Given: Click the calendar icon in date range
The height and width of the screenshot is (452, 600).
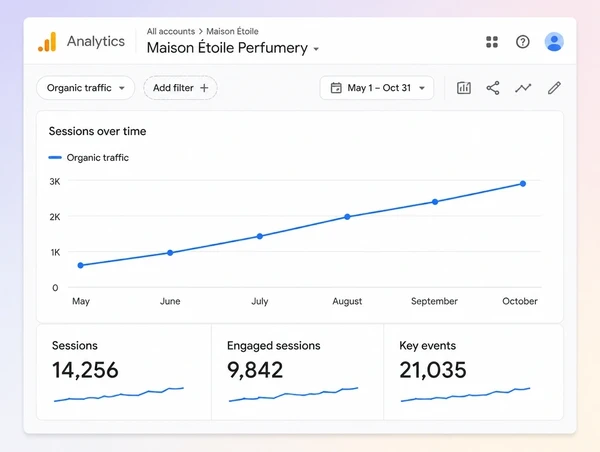Looking at the screenshot, I should coord(336,88).
